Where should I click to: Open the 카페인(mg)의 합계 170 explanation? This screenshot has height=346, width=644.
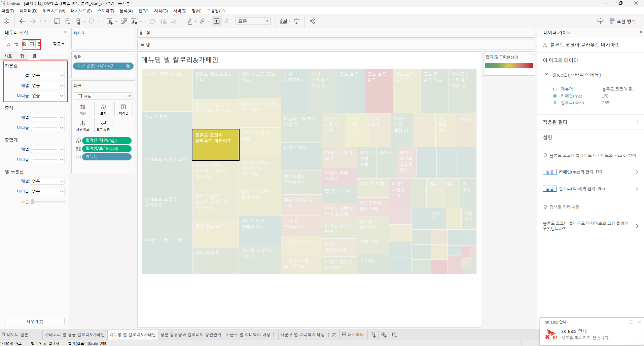(591, 172)
